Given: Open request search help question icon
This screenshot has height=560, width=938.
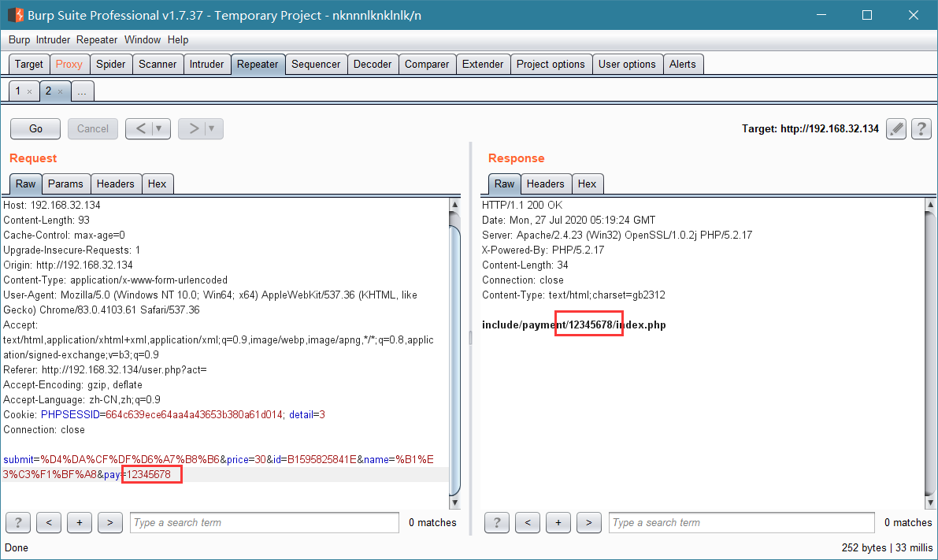Looking at the screenshot, I should [x=18, y=522].
